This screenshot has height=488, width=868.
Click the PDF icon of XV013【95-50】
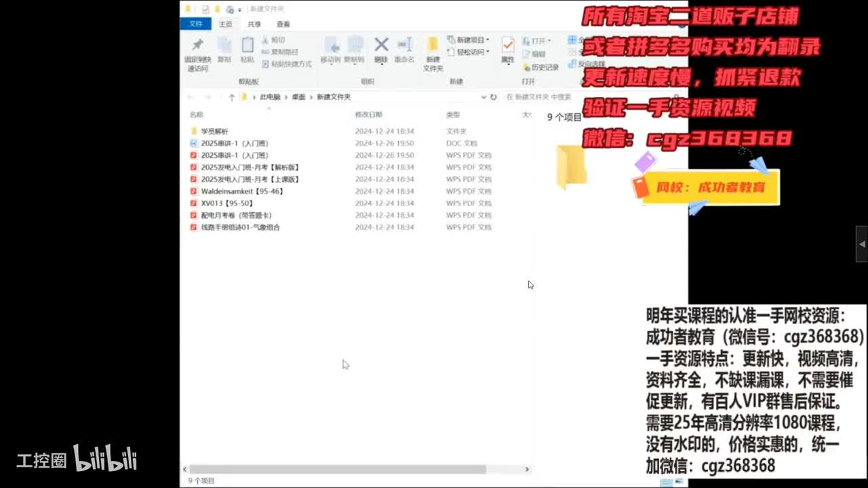(194, 203)
